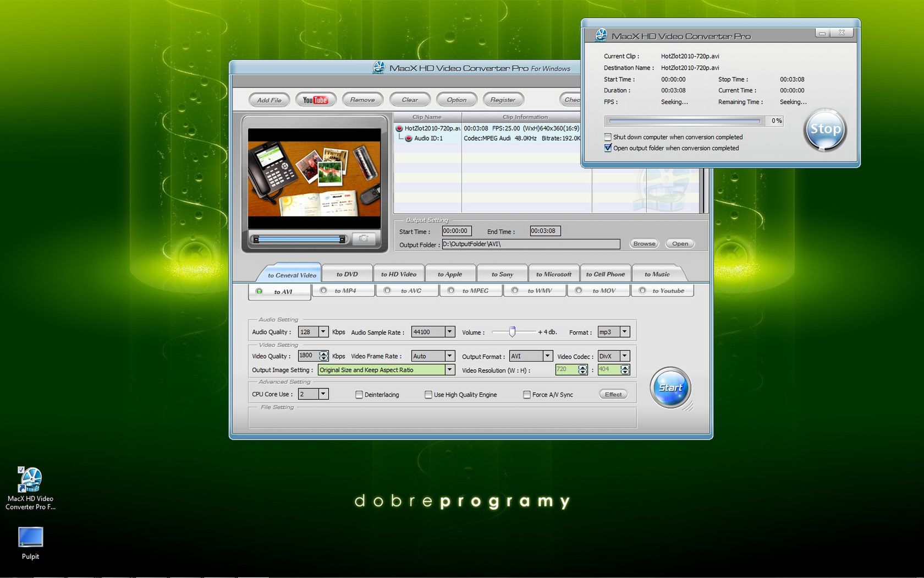Open the Pulpit desktop icon

point(30,543)
